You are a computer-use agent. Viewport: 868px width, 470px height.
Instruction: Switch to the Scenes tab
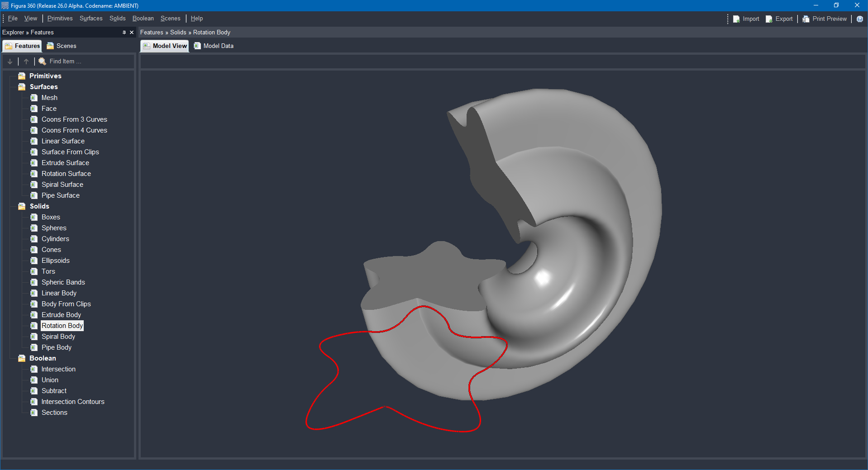(x=62, y=46)
